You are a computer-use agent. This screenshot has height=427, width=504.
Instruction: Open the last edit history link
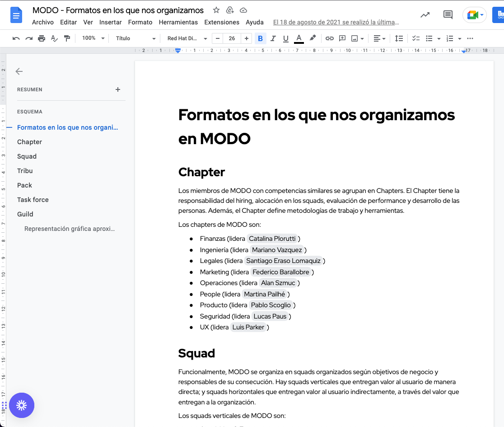pos(336,22)
